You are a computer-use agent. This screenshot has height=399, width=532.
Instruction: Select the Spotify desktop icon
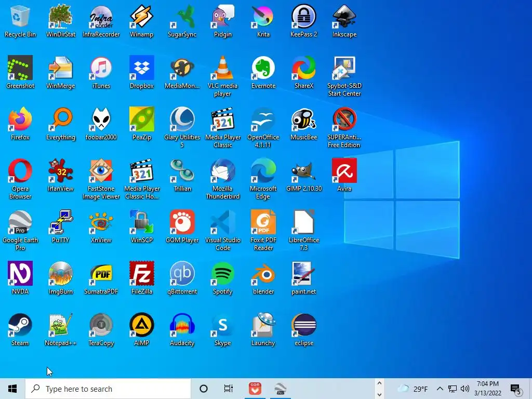(x=222, y=278)
